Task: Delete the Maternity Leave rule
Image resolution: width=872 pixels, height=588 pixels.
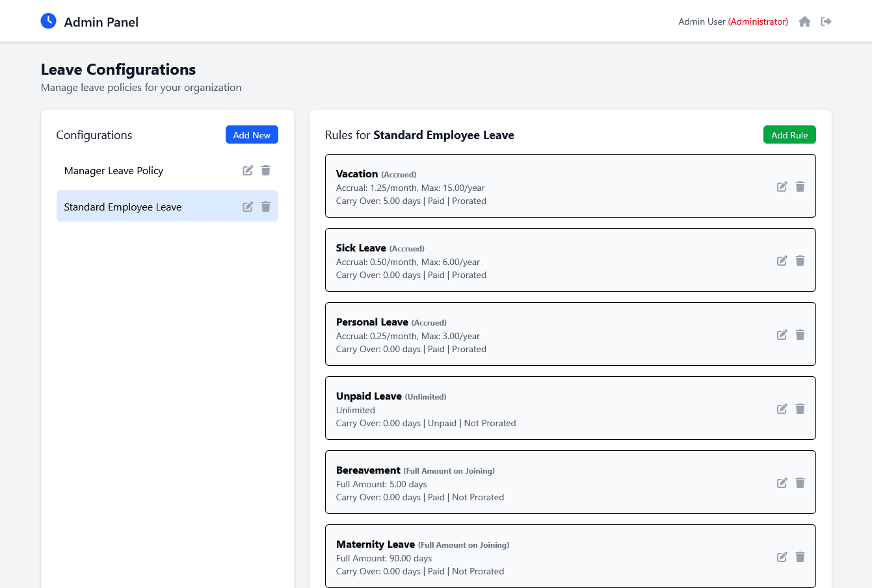Action: pyautogui.click(x=800, y=557)
